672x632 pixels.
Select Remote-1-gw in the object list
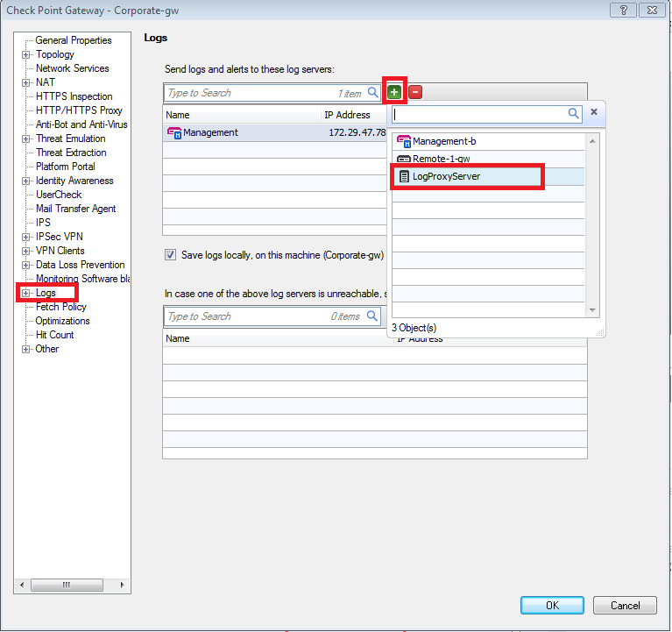488,159
